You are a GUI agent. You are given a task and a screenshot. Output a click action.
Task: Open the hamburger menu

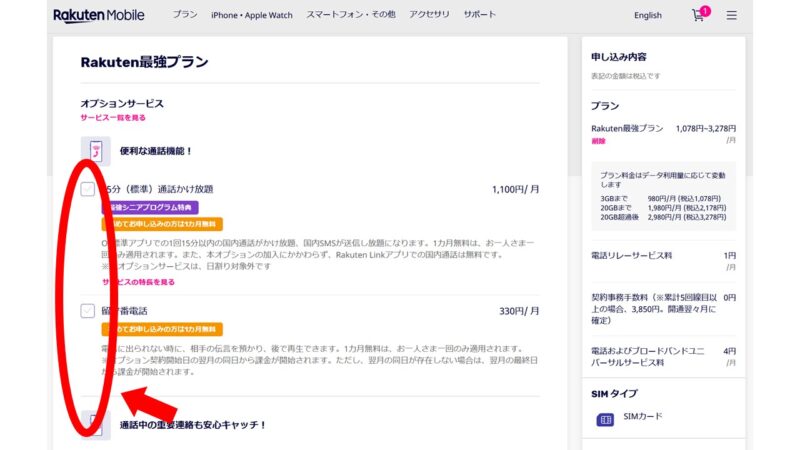coord(732,16)
